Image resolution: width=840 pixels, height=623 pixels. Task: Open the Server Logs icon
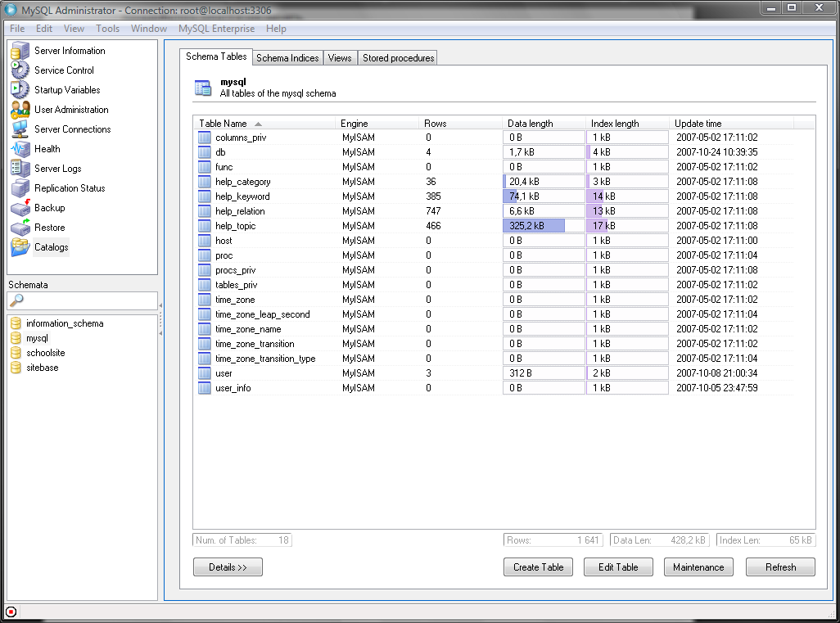20,169
